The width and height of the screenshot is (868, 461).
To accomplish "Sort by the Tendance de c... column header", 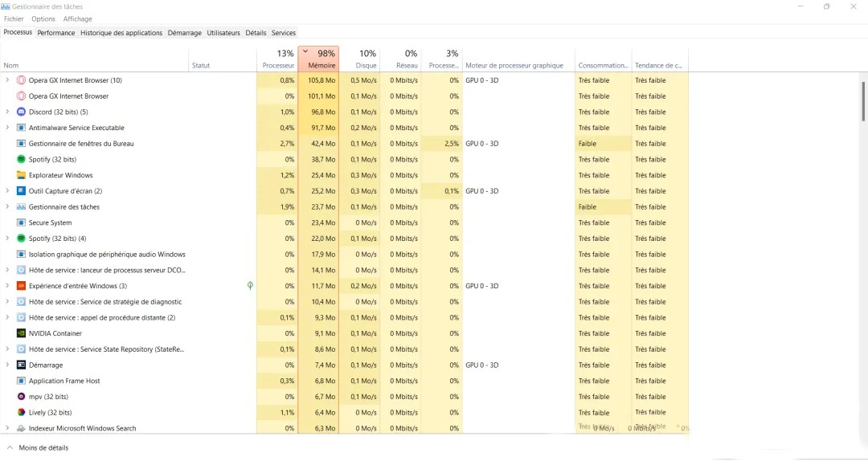I will tap(661, 59).
